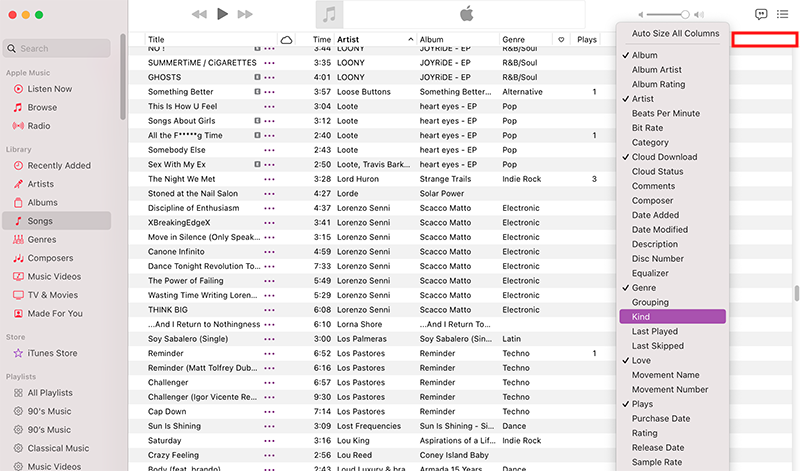The height and width of the screenshot is (471, 800).
Task: Select song Crazy Feeling
Action: pos(173,455)
